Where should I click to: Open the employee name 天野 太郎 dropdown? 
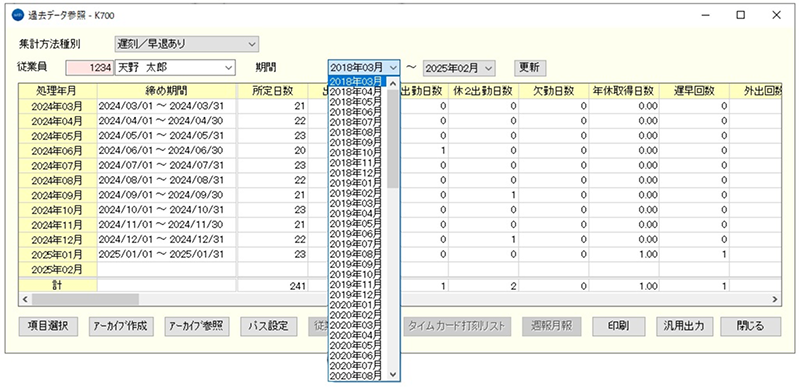pos(175,67)
